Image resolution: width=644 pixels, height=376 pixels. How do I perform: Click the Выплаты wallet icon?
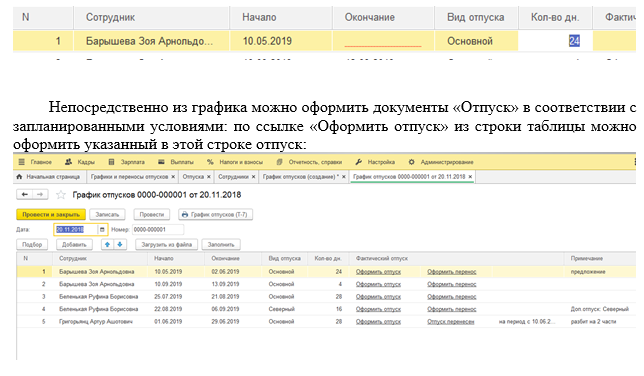click(161, 162)
